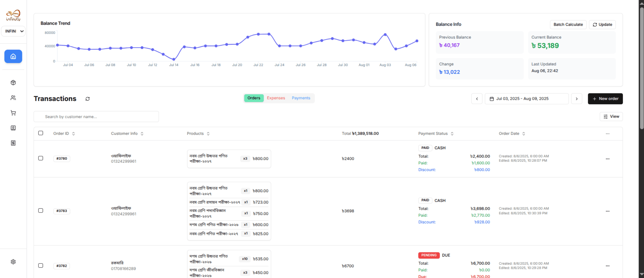Switch to the Payments tab

point(301,98)
